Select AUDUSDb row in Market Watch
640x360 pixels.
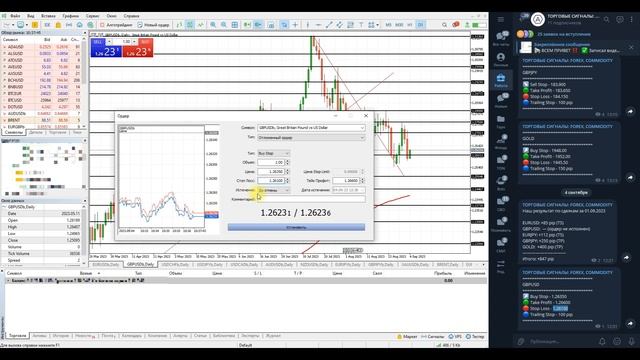coord(41,113)
